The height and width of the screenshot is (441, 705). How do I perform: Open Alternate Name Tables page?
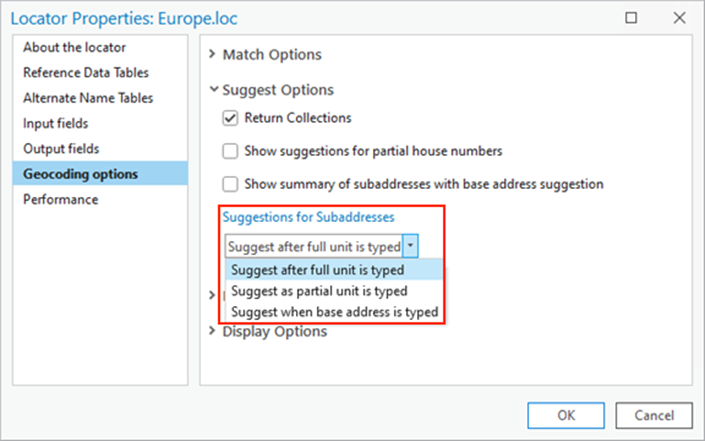pyautogui.click(x=88, y=98)
